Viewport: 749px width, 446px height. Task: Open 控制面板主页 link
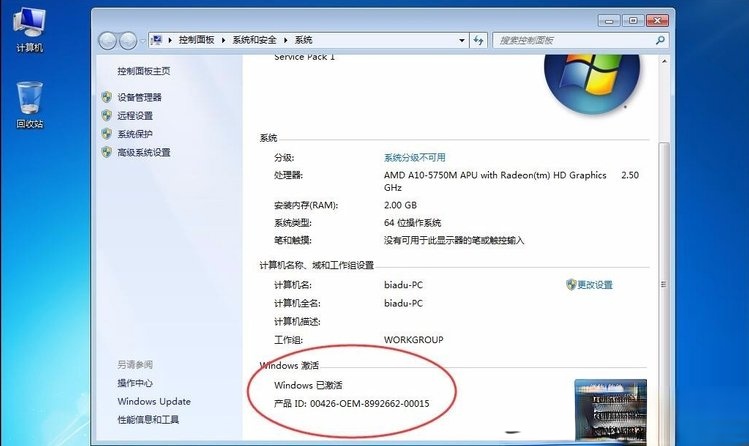144,71
